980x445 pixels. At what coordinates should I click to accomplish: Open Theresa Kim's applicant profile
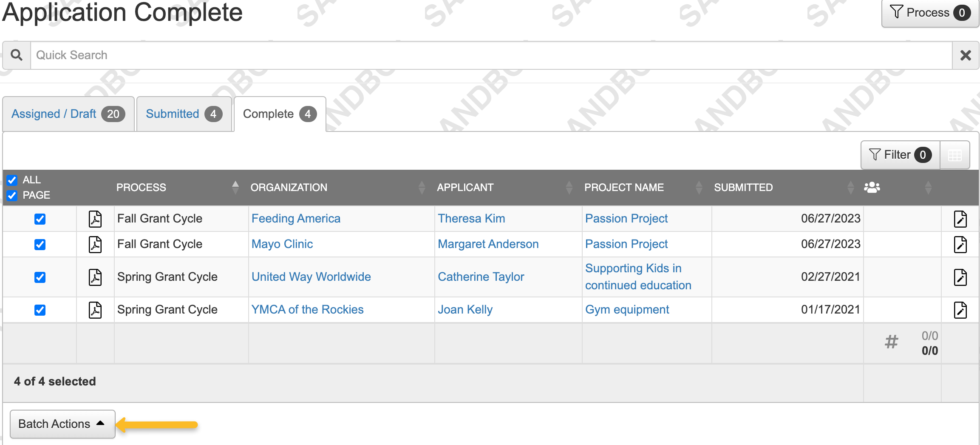coord(471,219)
